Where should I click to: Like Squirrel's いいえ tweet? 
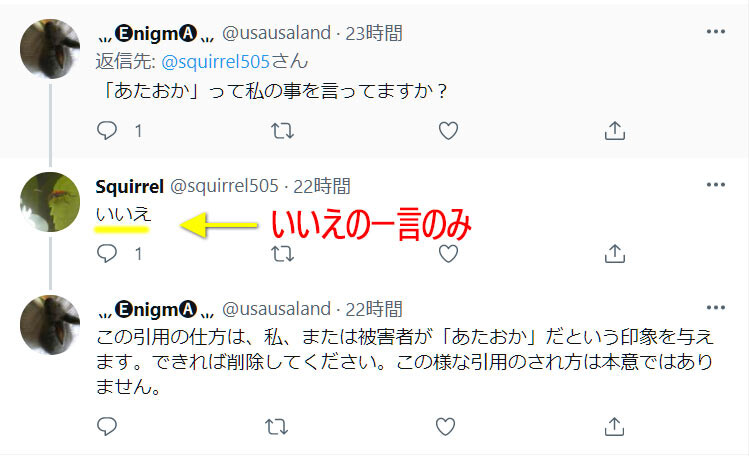pyautogui.click(x=448, y=254)
